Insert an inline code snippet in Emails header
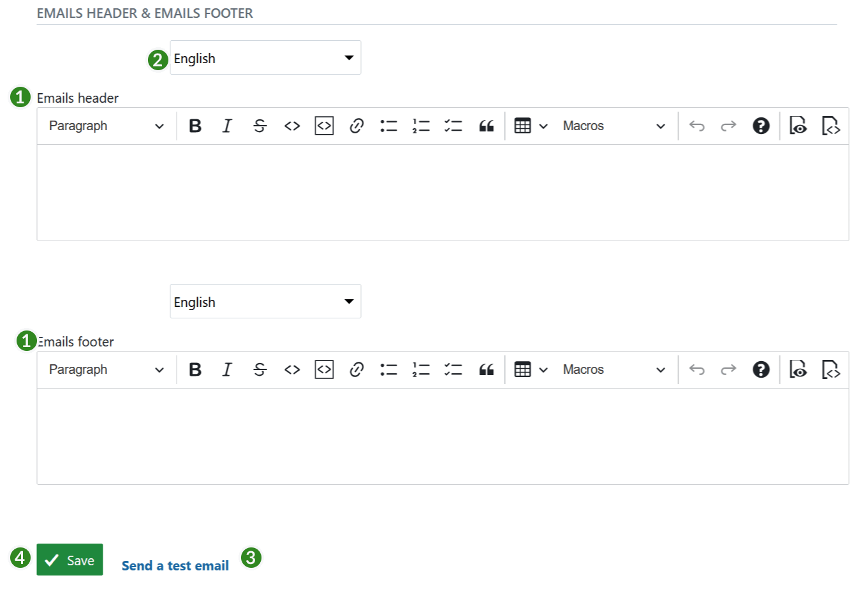Viewport: 868px width, 594px height. [291, 126]
